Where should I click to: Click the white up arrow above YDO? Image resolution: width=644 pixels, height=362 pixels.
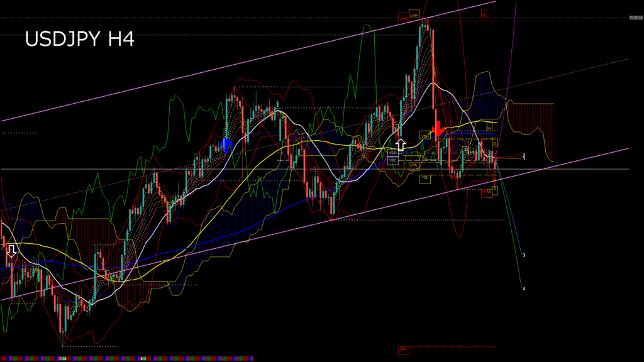(x=400, y=131)
